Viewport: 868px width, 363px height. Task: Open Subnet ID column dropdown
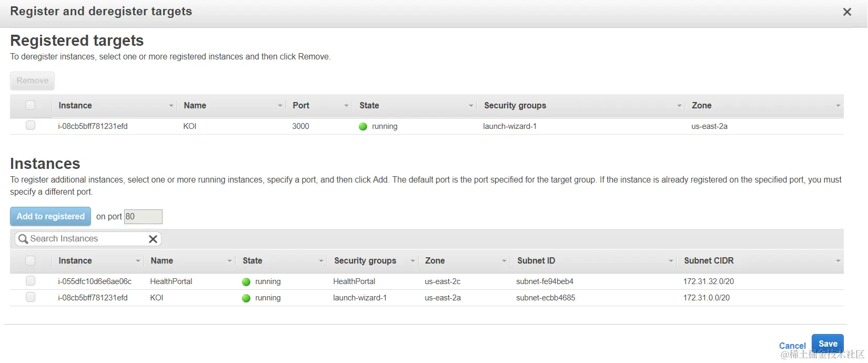[671, 261]
